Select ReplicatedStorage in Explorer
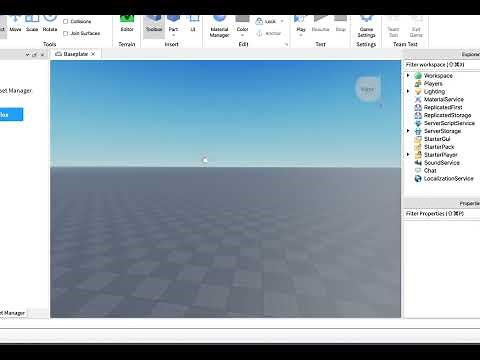 pyautogui.click(x=447, y=115)
